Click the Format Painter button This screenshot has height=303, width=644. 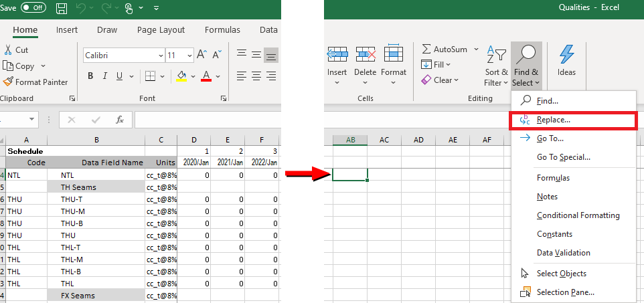click(35, 82)
